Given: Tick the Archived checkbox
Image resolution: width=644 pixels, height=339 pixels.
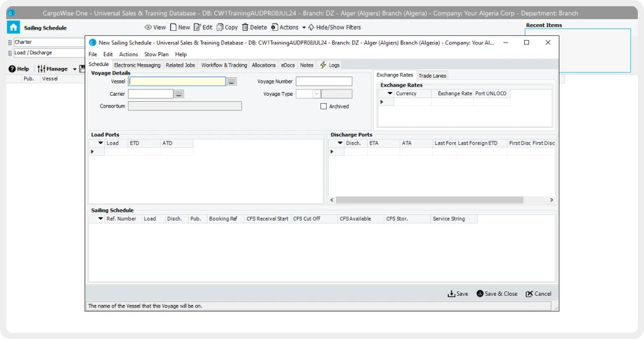Looking at the screenshot, I should click(324, 106).
